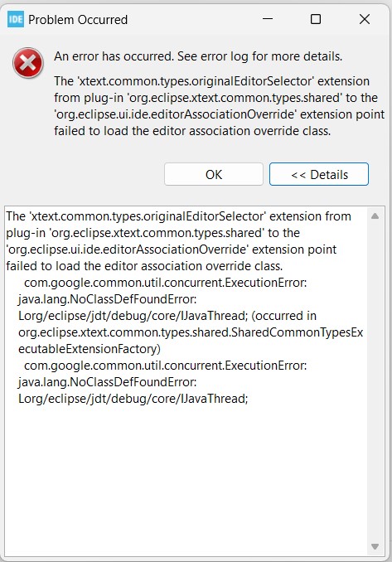The image size is (392, 562).
Task: Click the 'An error has occurred' message
Action: coord(198,56)
